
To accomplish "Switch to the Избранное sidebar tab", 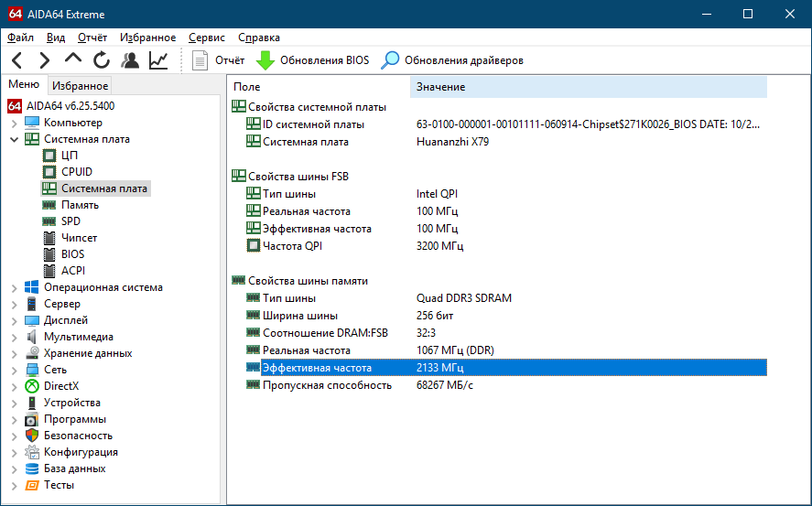I will [x=80, y=86].
